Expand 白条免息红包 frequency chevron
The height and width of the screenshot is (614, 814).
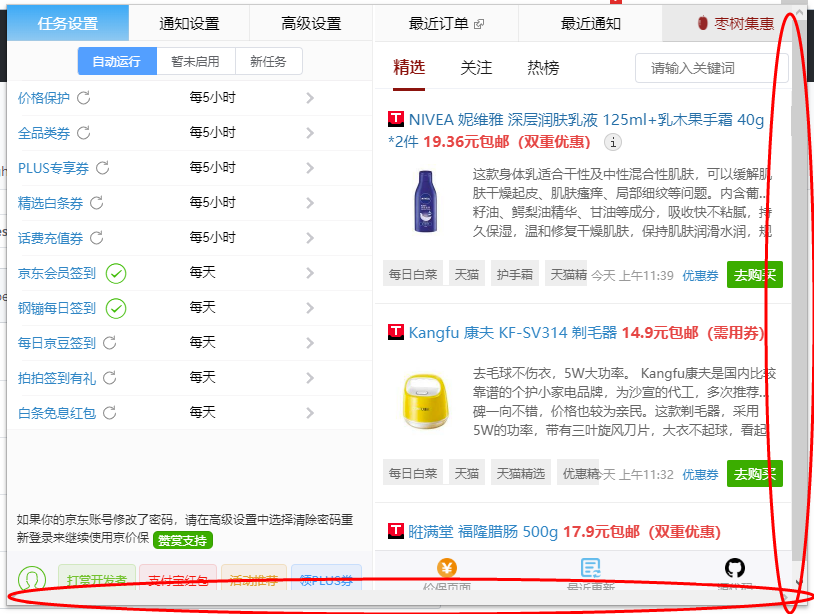pos(310,413)
